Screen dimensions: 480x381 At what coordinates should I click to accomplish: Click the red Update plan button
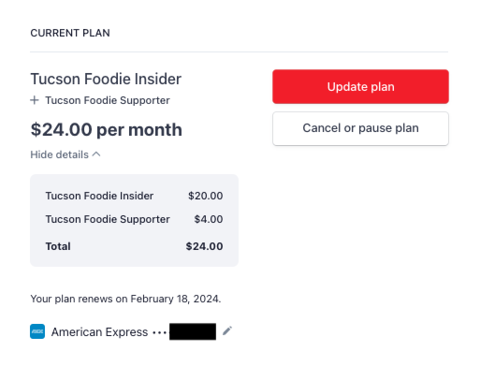(360, 87)
